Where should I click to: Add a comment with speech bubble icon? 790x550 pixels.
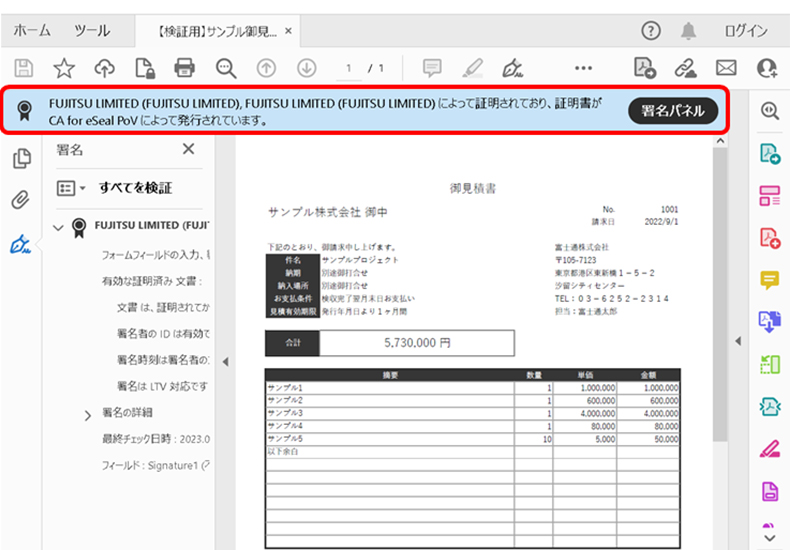click(432, 68)
